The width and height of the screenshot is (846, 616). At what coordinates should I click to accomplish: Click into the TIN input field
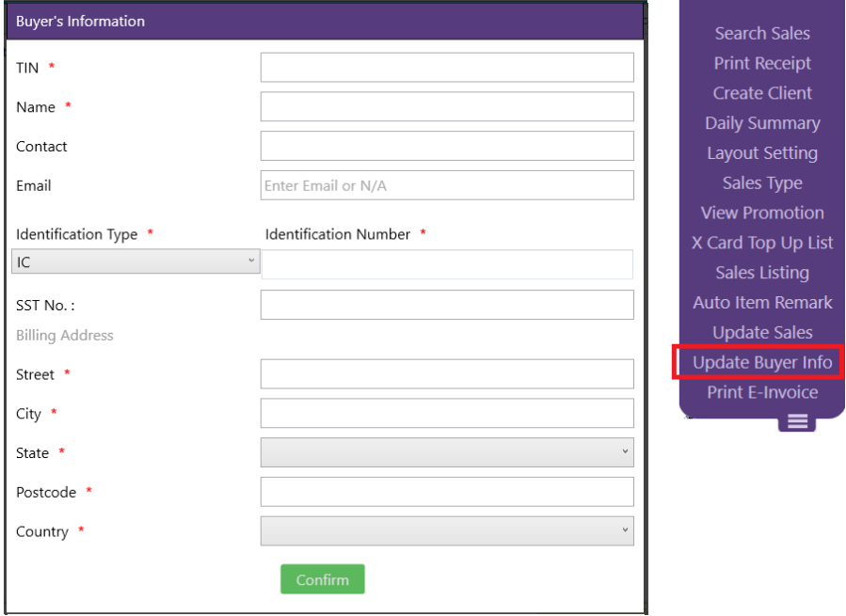click(x=446, y=68)
